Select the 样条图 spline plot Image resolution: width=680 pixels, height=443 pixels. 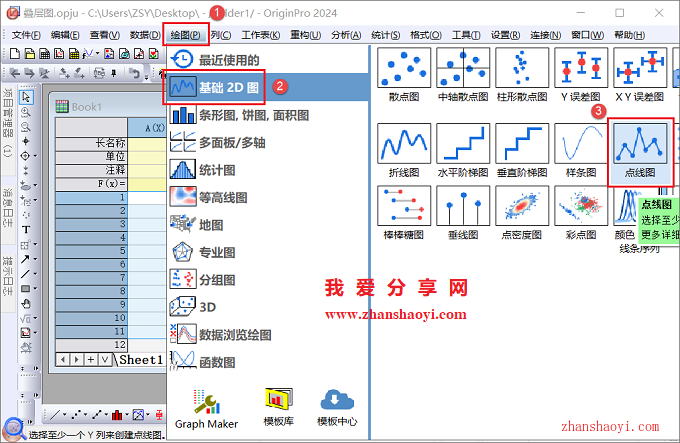coord(581,150)
